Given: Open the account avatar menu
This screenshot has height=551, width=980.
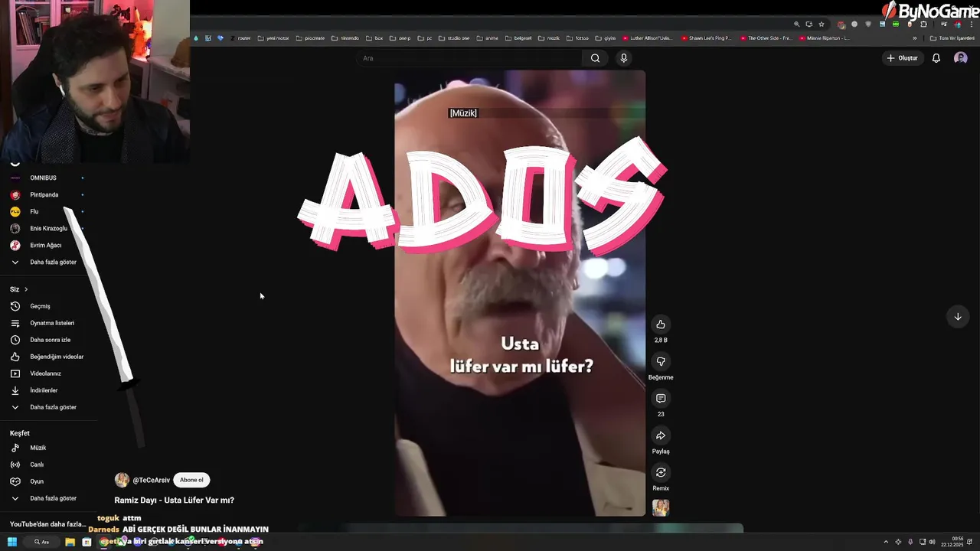Looking at the screenshot, I should [960, 58].
